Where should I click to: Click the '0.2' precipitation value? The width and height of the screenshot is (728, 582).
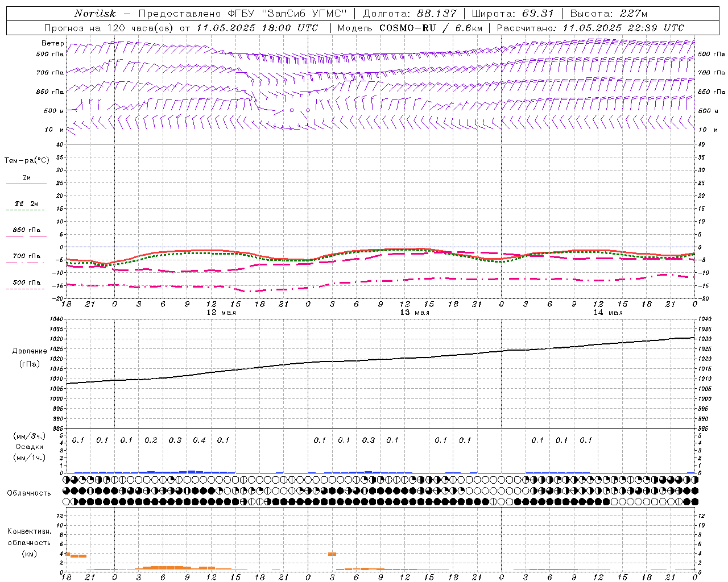(151, 440)
